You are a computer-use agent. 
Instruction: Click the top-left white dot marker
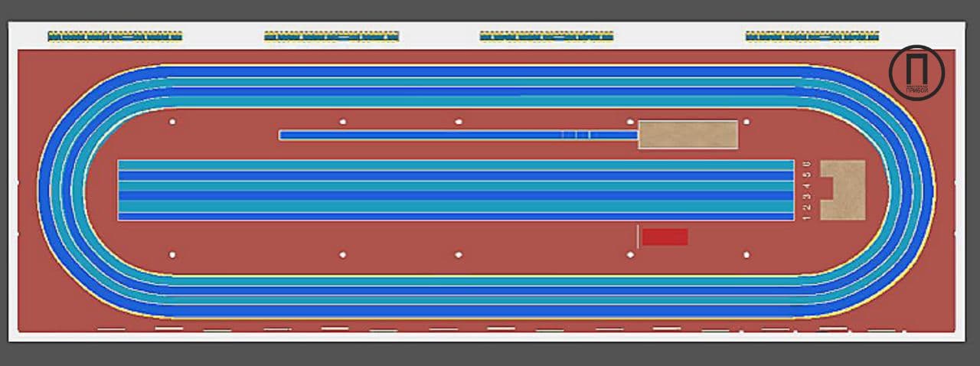(x=172, y=122)
